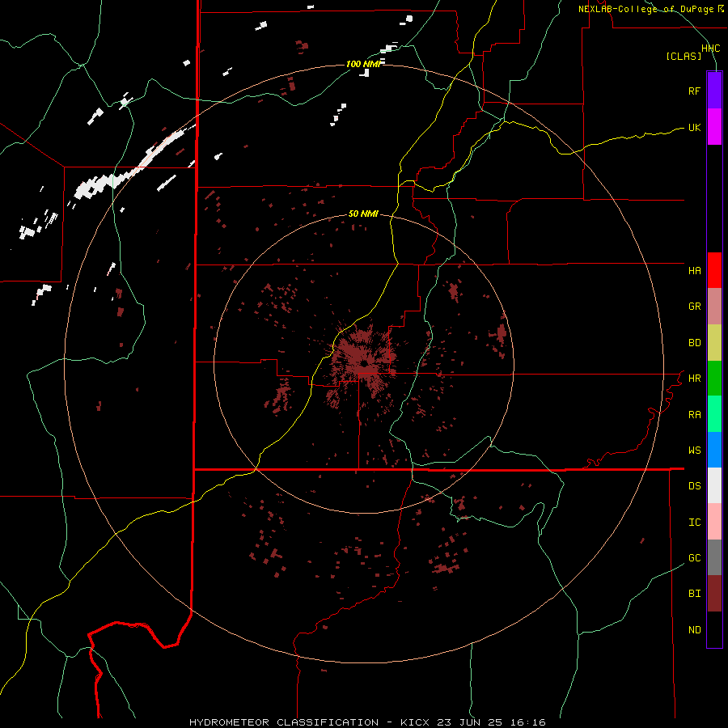Pick the HR green legend swatch

[x=714, y=379]
